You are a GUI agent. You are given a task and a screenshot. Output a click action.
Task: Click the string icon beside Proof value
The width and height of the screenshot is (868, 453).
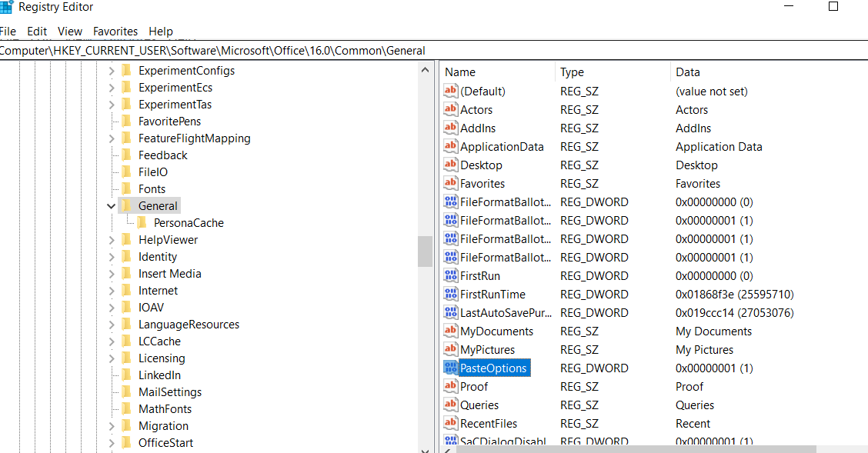(x=451, y=386)
